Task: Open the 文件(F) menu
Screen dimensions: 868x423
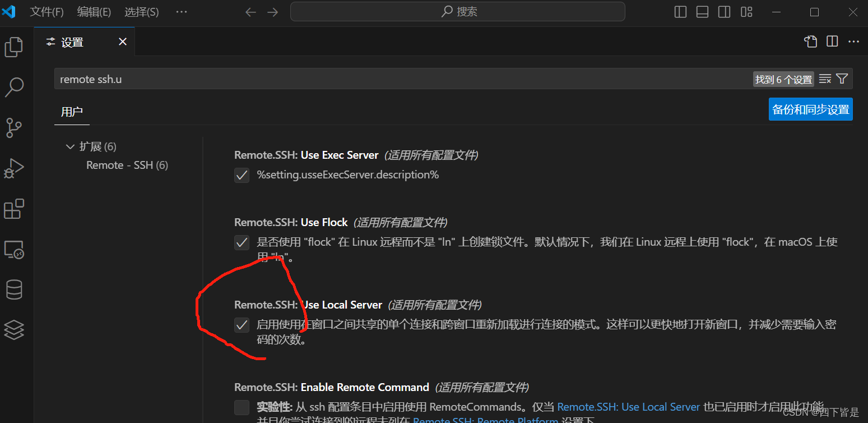Action: 47,12
